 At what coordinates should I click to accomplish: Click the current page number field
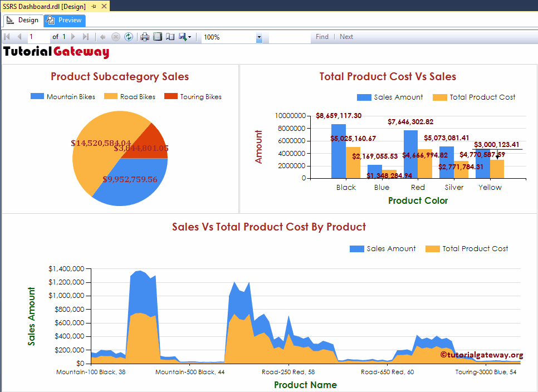38,37
